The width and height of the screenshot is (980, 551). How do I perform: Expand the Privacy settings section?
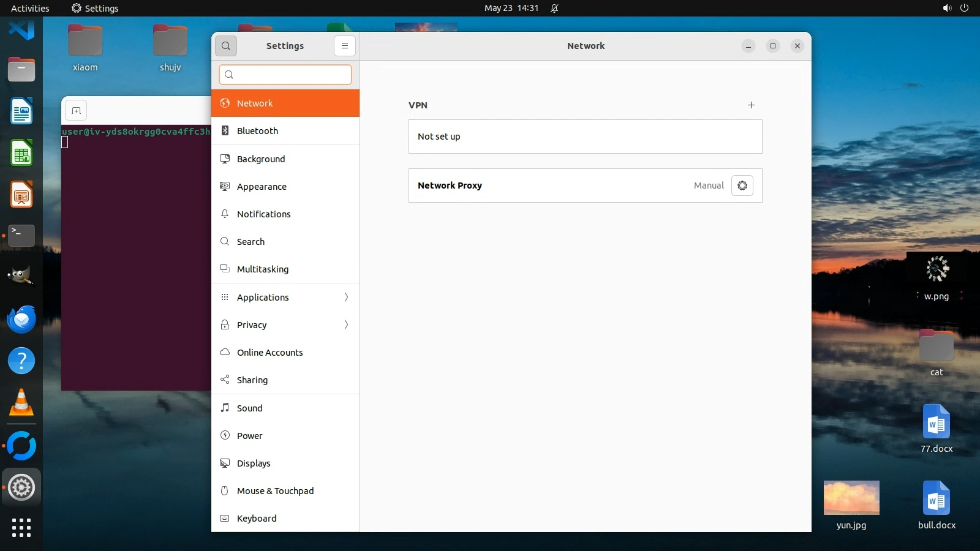click(285, 325)
